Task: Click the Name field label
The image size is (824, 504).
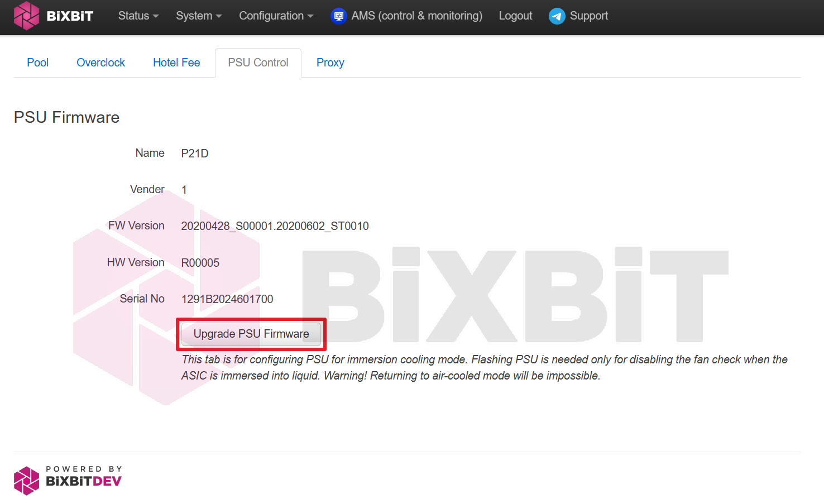Action: click(150, 153)
